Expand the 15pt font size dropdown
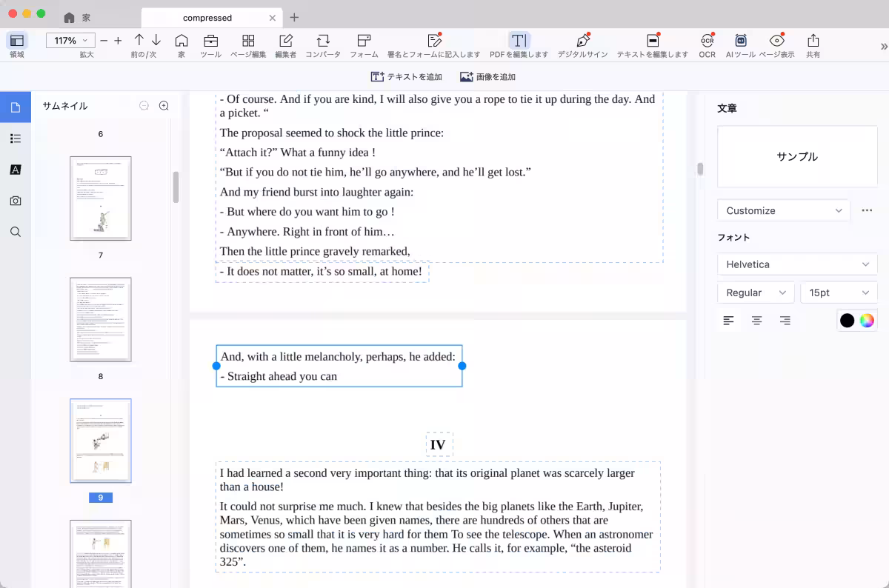The height and width of the screenshot is (588, 889). pyautogui.click(x=839, y=293)
